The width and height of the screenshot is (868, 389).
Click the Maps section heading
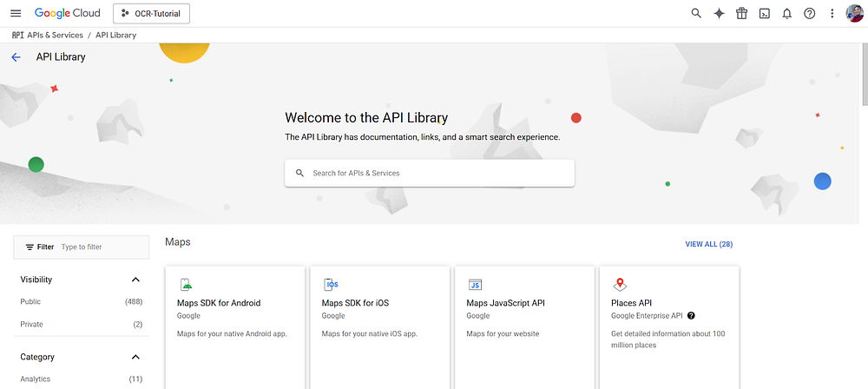[x=178, y=242]
